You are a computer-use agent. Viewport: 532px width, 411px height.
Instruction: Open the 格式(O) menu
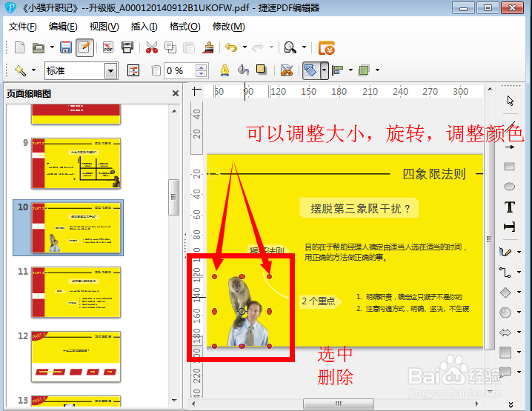[x=185, y=27]
